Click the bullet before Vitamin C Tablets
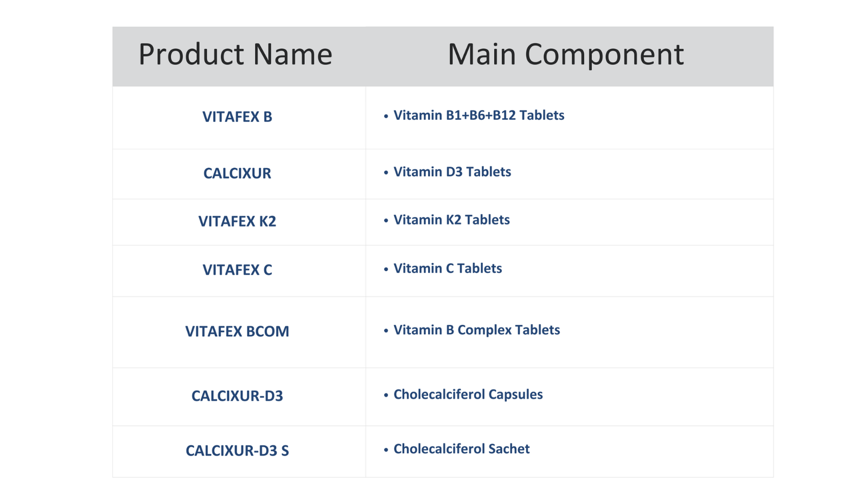The image size is (868, 488). pos(386,269)
